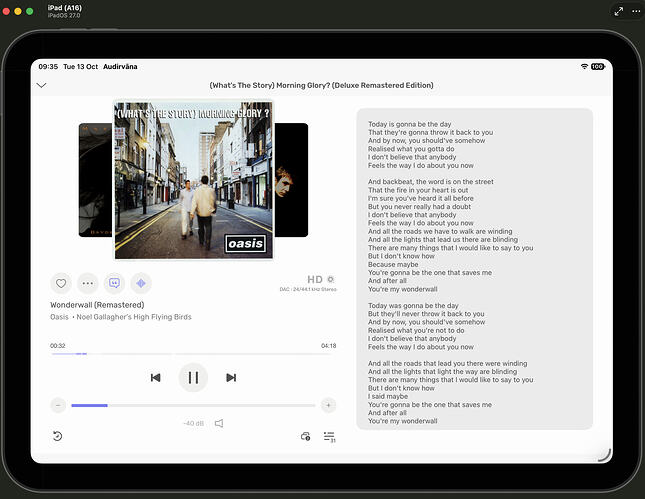Select the Oasis album cover artwork

coord(193,181)
